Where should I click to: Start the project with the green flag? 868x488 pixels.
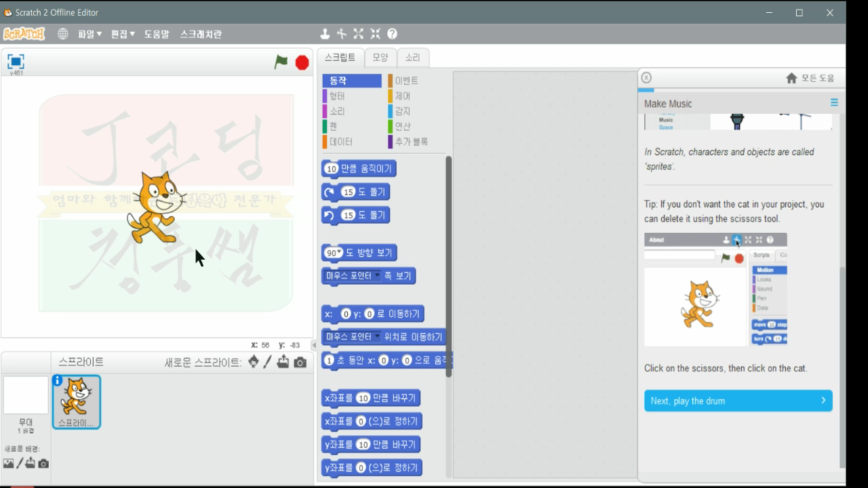[x=281, y=62]
